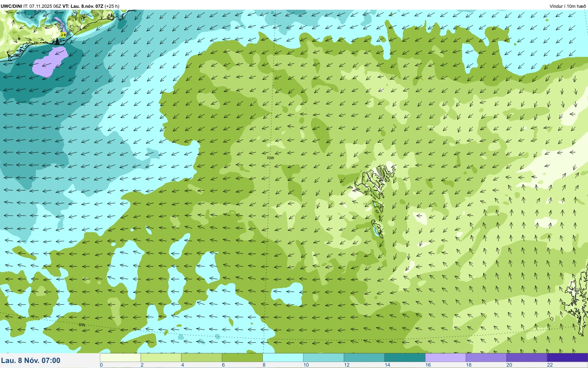588x368 pixels.
Task: Click the 16–18 m/s lavender legend swatch
Action: click(446, 357)
